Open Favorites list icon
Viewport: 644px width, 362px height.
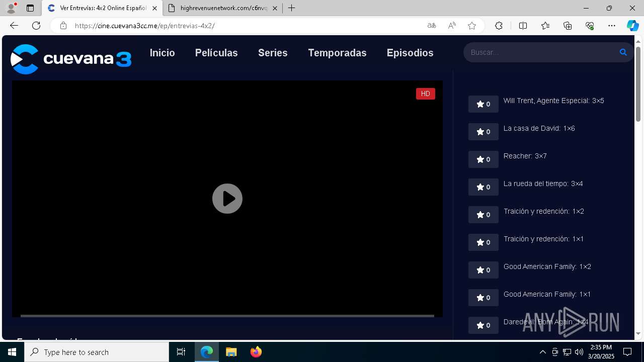point(545,26)
